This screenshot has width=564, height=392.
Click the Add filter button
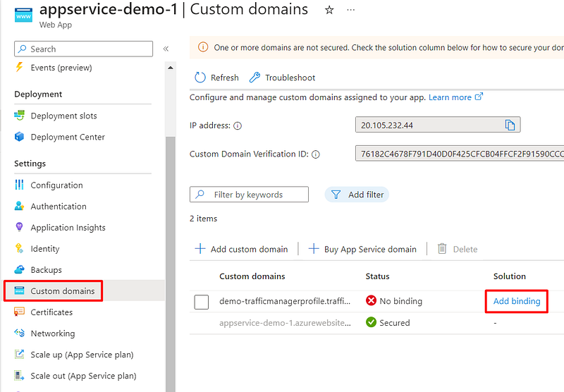coord(357,195)
